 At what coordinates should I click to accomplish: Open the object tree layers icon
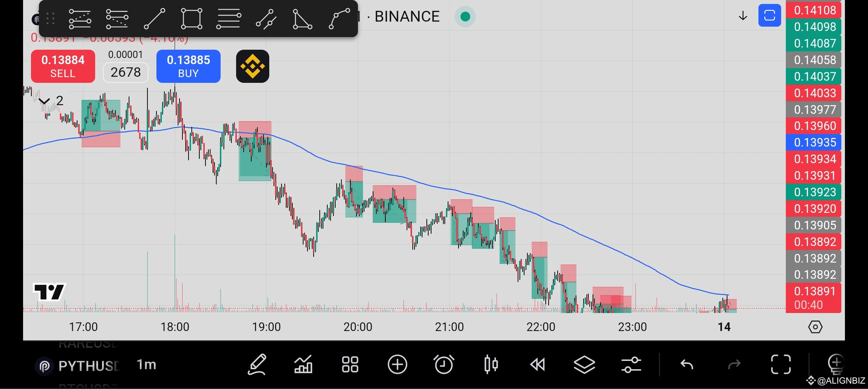point(584,365)
